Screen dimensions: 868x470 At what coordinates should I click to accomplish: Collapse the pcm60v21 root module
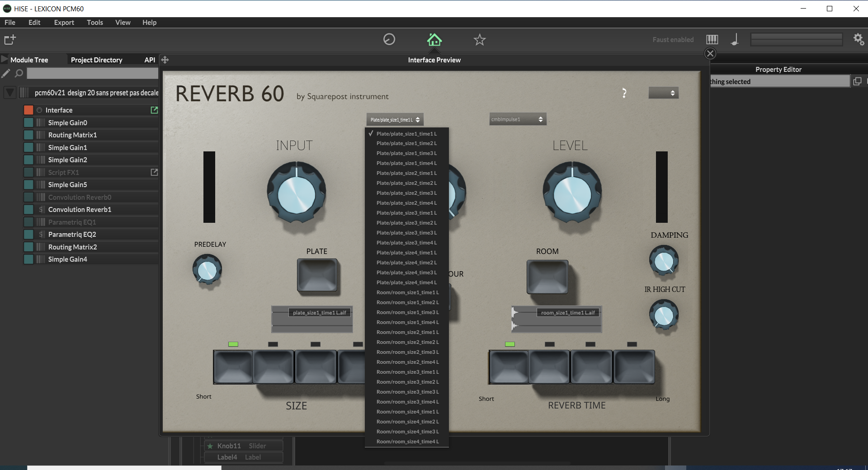click(x=10, y=93)
